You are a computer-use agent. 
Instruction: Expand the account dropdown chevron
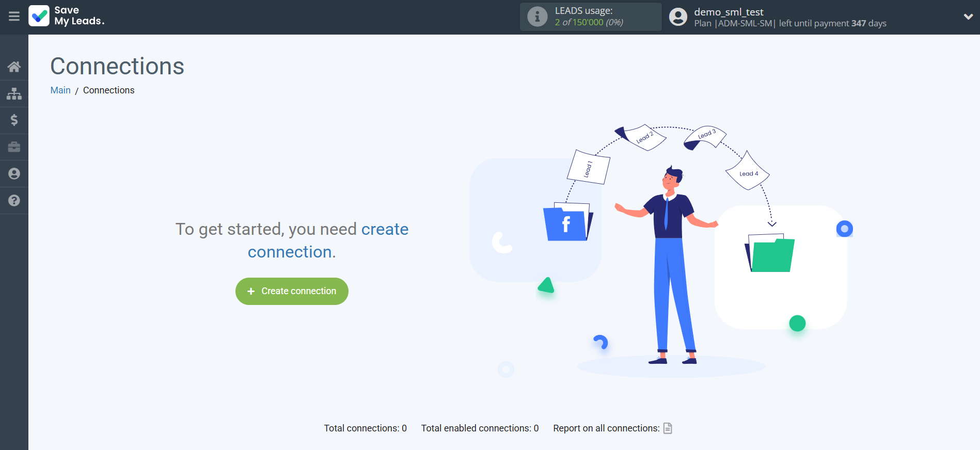(x=968, y=17)
